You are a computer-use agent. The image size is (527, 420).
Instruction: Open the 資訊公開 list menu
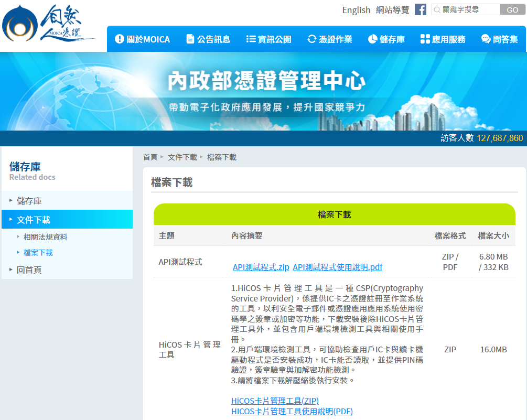[268, 39]
